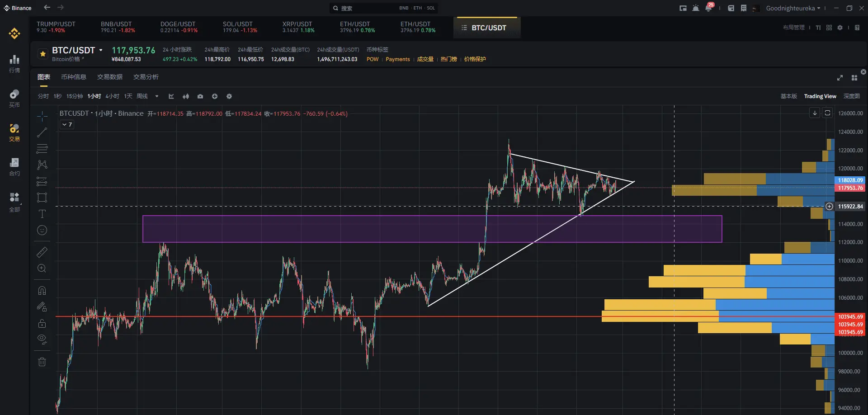Select the 15分钟 interval
This screenshot has width=868, height=415.
pyautogui.click(x=75, y=96)
